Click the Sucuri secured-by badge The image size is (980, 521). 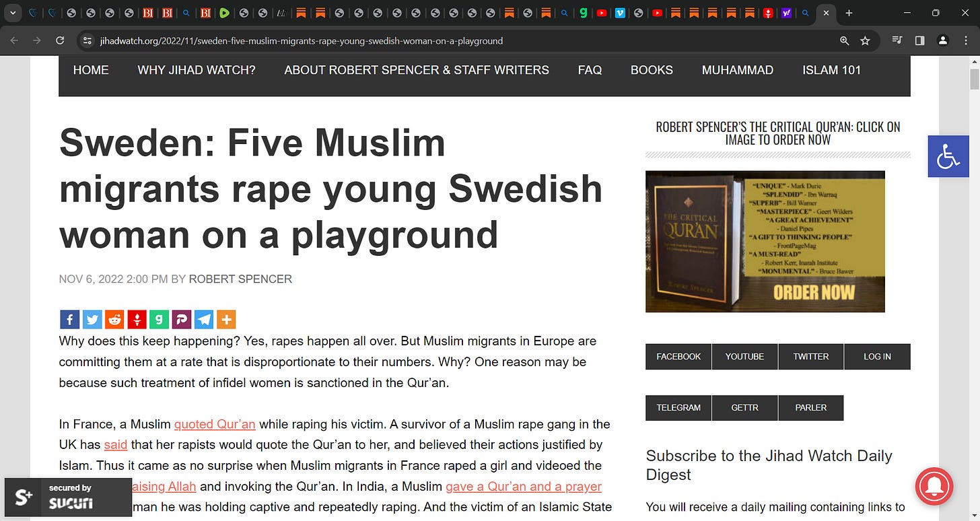click(68, 497)
